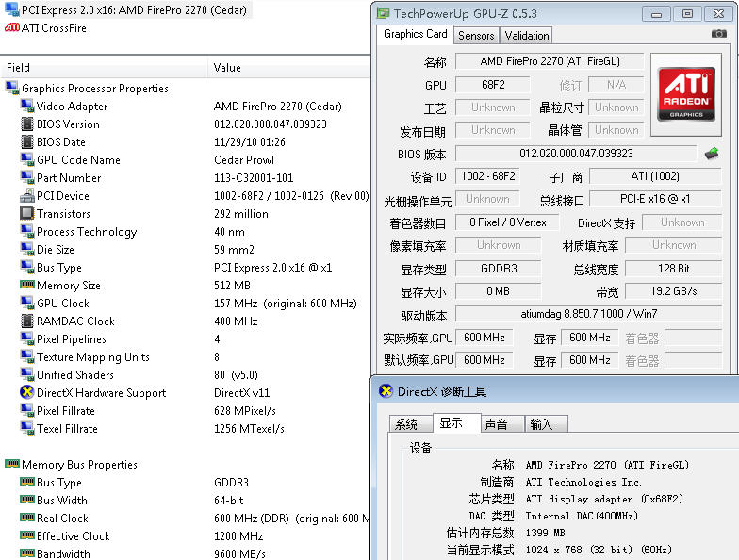Screen dimensions: 739x560
Task: Click the camera screenshot icon in GPU-Z
Action: 718,34
